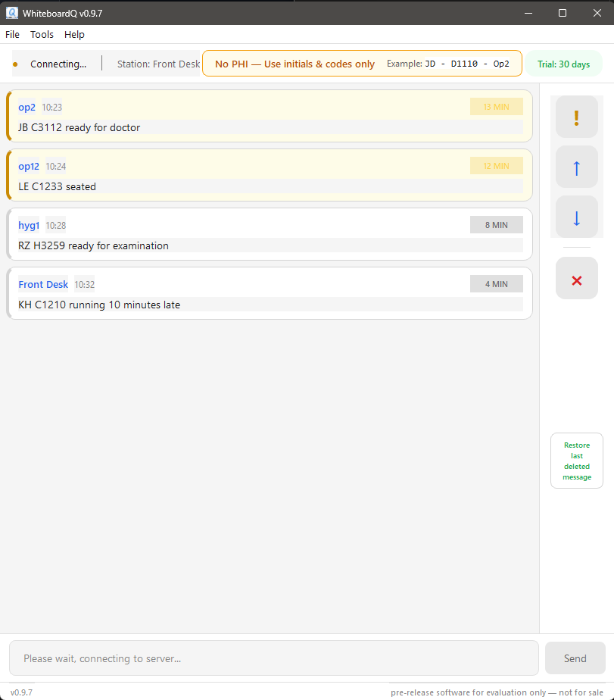Click the Trial: 30 days badge
614x700 pixels.
tap(563, 64)
